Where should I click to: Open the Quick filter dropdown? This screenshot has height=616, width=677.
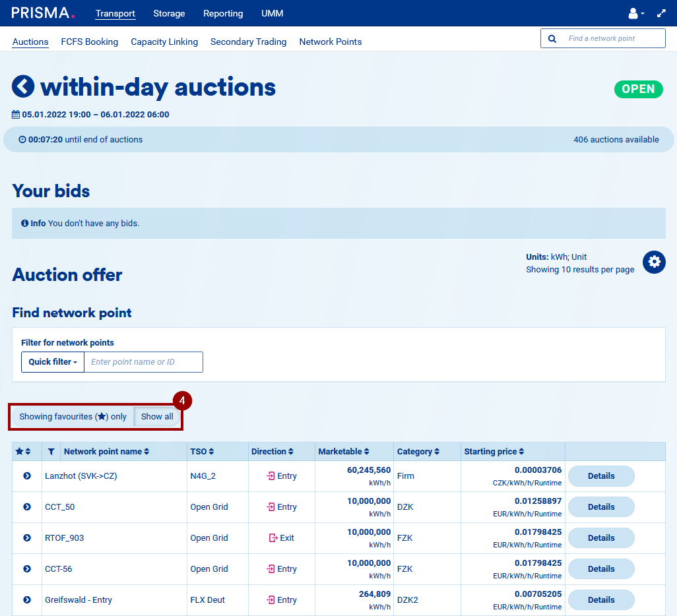53,362
